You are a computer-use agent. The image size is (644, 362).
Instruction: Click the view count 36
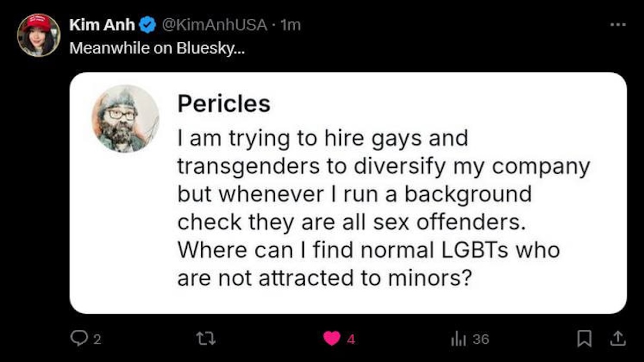(x=481, y=339)
